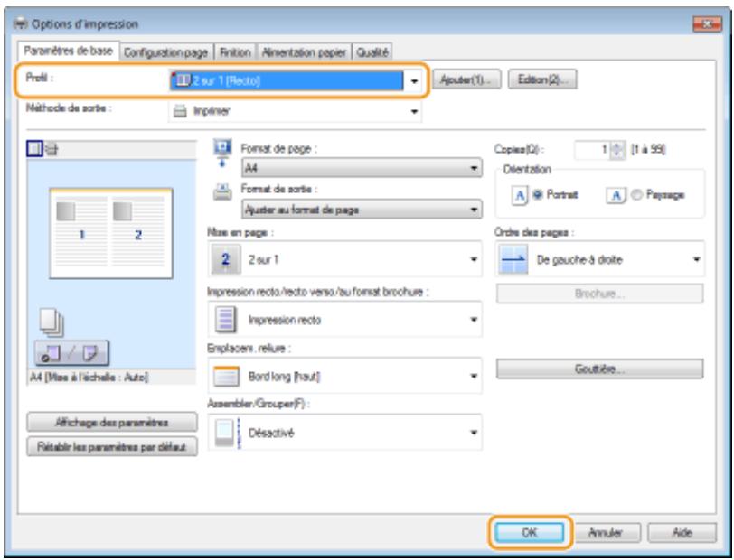Image resolution: width=734 pixels, height=560 pixels.
Task: Click the Portrait orientation A icon
Action: [x=520, y=195]
